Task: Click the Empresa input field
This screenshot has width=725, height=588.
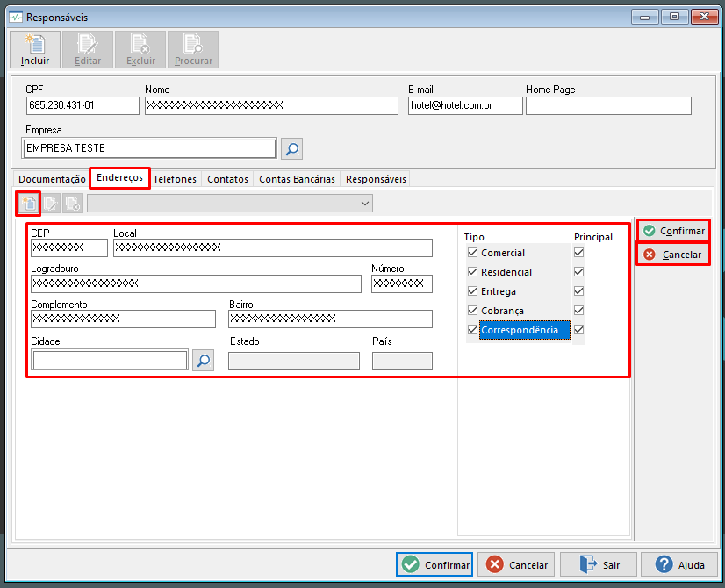Action: 149,148
